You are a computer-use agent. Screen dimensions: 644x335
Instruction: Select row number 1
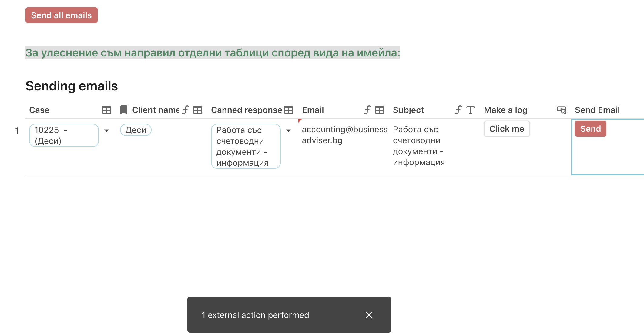(17, 130)
